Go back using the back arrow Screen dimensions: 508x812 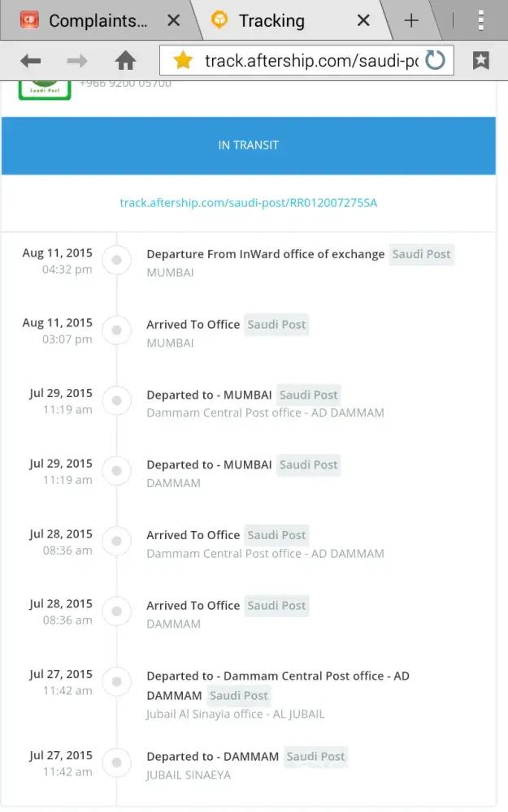tap(31, 61)
